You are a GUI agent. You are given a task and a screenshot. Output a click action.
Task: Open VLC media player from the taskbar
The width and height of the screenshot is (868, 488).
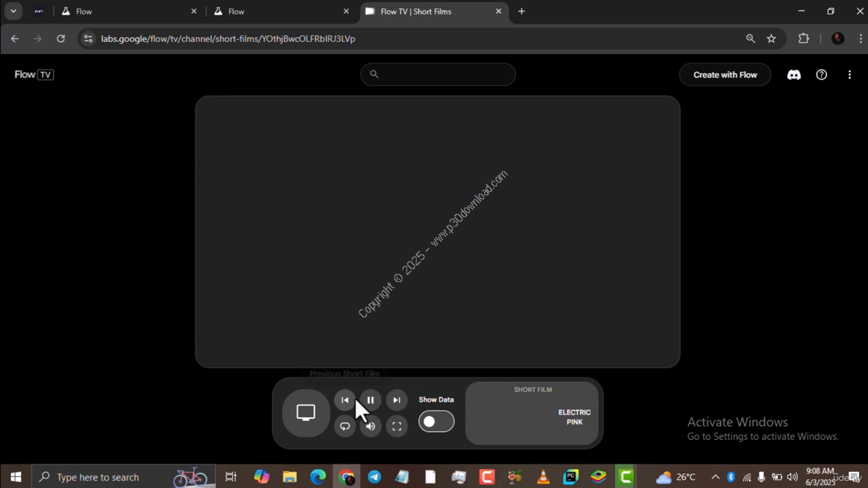pyautogui.click(x=543, y=477)
